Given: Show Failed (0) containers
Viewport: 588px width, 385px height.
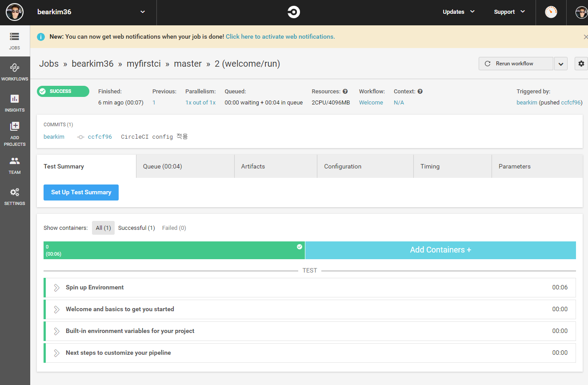Looking at the screenshot, I should (174, 228).
